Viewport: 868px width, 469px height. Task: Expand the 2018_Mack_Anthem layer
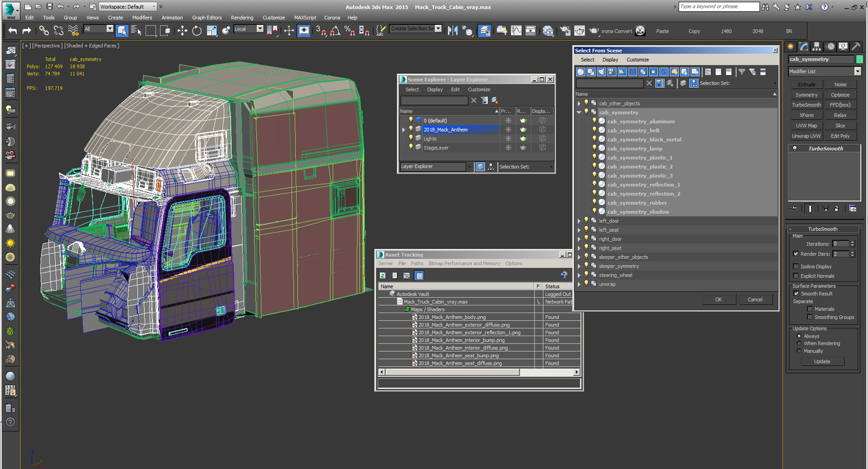(404, 130)
